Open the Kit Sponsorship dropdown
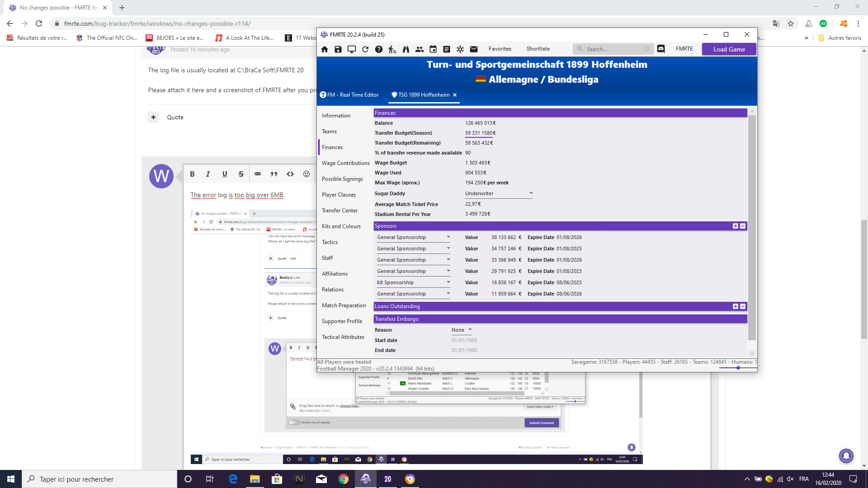Screen dimensions: 868x488 click(x=414, y=282)
